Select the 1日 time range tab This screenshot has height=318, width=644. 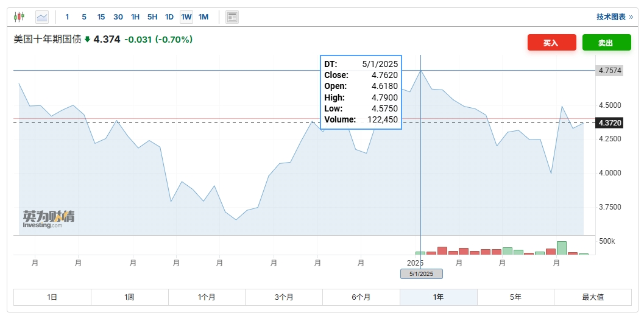(52, 297)
